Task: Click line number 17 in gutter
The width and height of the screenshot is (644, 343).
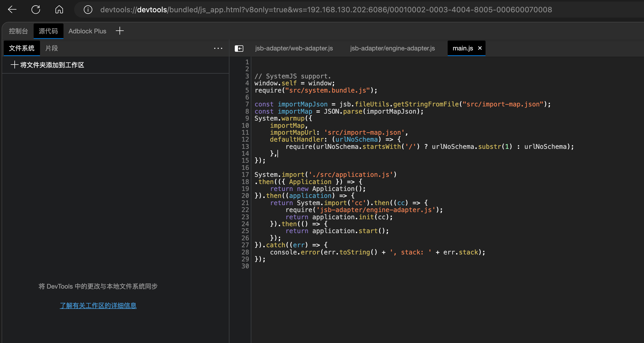Action: tap(245, 175)
